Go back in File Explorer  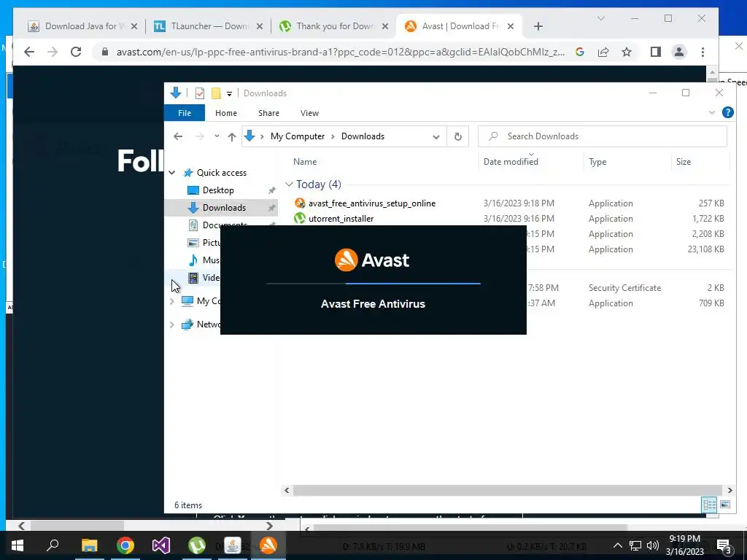[178, 136]
